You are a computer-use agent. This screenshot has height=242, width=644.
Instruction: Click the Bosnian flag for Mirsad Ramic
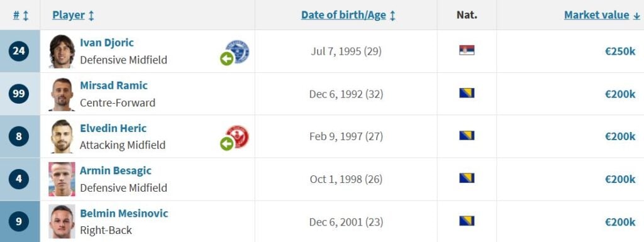coord(467,93)
